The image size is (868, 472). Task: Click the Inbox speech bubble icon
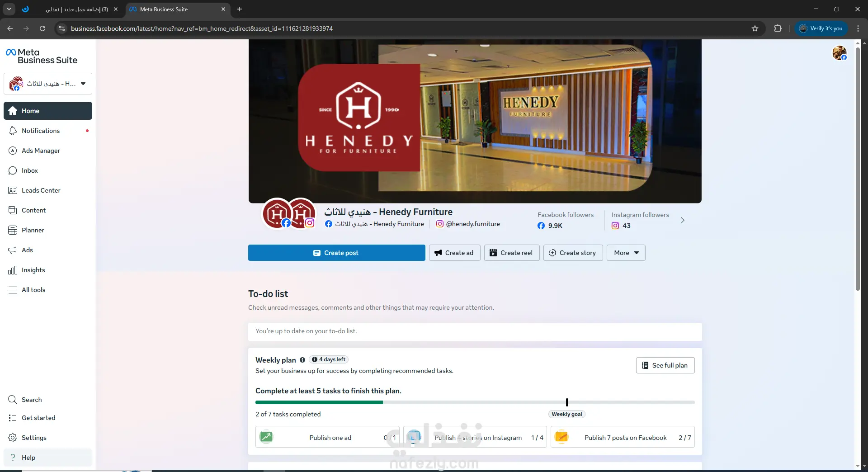click(x=13, y=170)
